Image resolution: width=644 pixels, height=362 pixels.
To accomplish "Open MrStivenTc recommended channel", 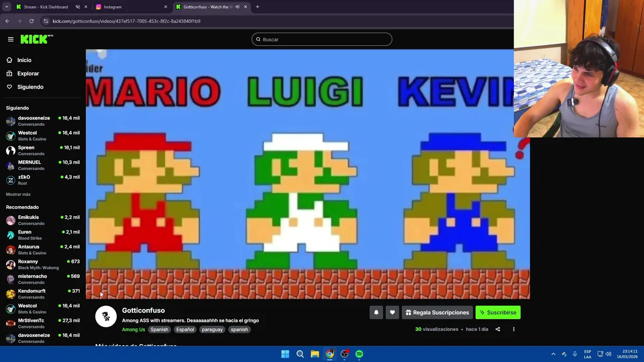I will coord(43,323).
